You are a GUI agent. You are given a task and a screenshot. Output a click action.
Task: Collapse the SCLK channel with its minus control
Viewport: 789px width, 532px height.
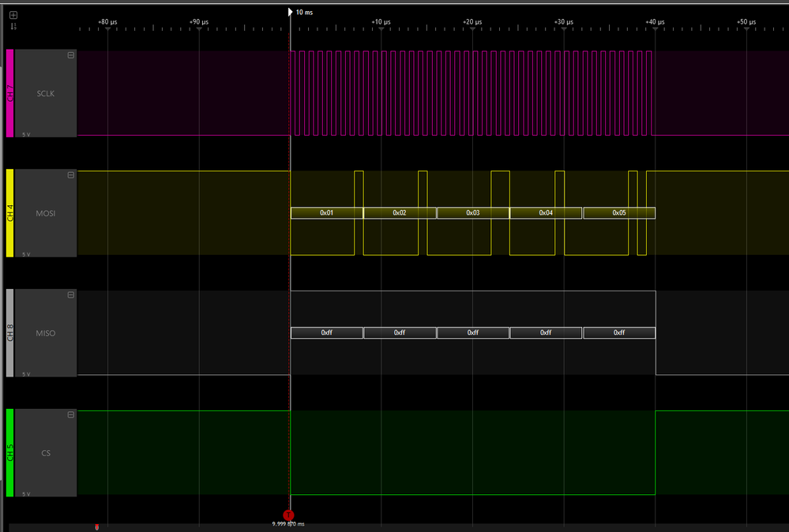[x=70, y=54]
